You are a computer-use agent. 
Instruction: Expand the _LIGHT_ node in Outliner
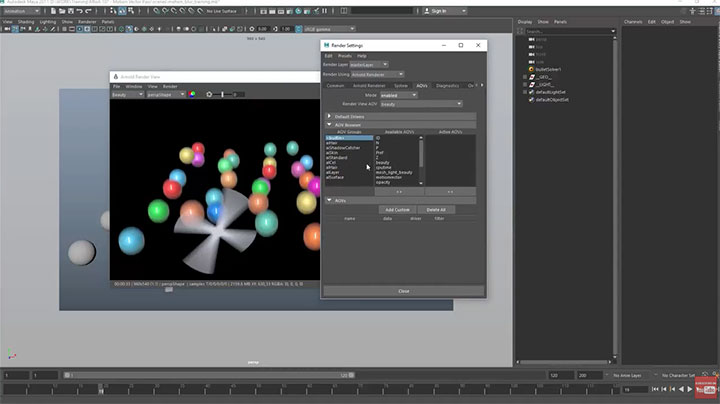(x=523, y=85)
